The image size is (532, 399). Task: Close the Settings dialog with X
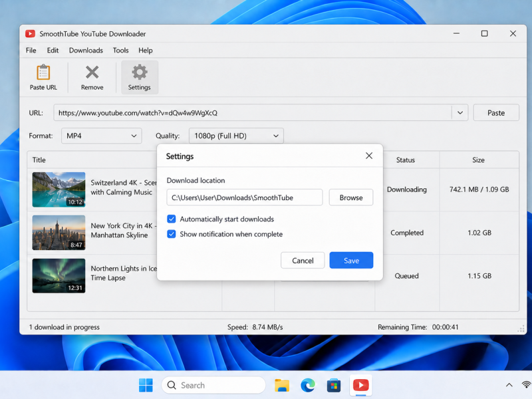click(369, 156)
